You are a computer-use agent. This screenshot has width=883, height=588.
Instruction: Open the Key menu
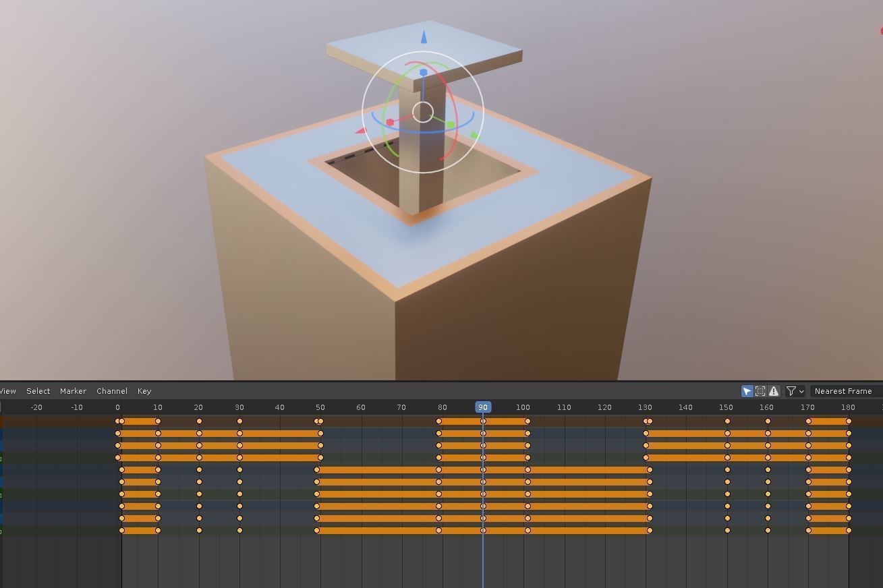144,391
